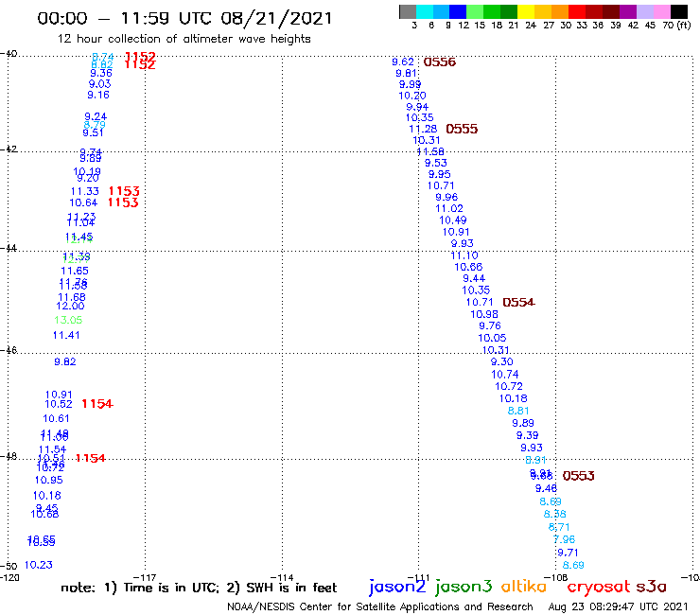This screenshot has height=615, width=700.
Task: Click the 12.00 wave height value
Action: tap(70, 306)
